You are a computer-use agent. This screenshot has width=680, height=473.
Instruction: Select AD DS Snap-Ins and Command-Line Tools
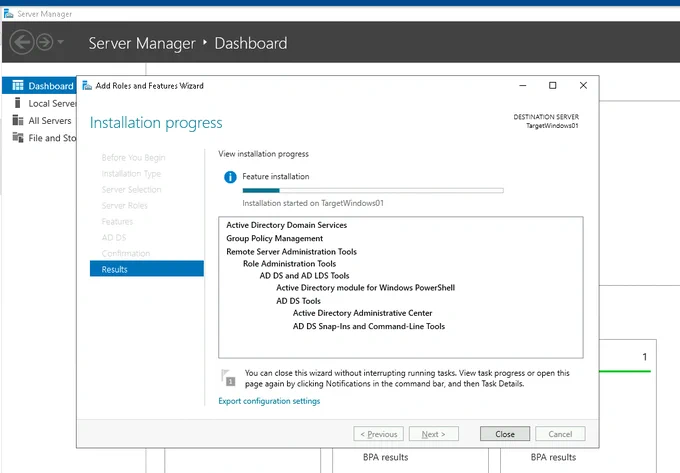pos(369,326)
